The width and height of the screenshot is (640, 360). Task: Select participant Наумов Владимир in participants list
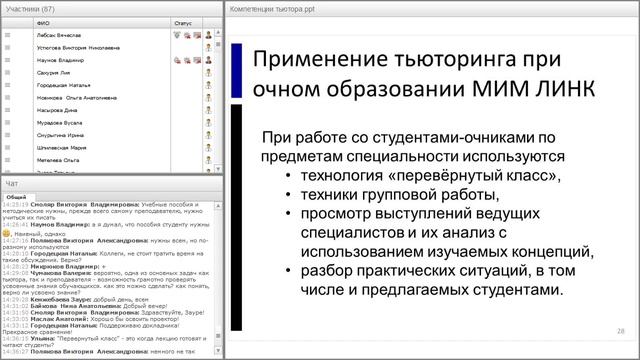coord(60,60)
